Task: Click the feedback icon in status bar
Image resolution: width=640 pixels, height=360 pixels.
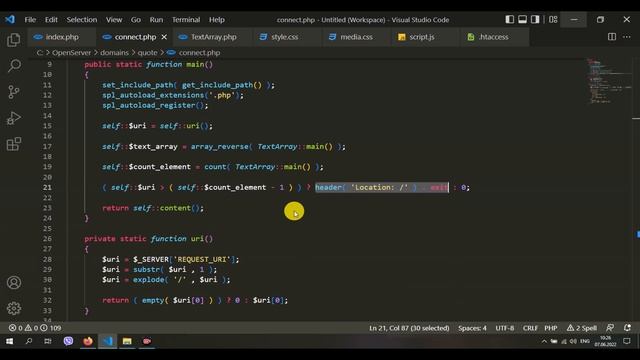Action: 610,328
